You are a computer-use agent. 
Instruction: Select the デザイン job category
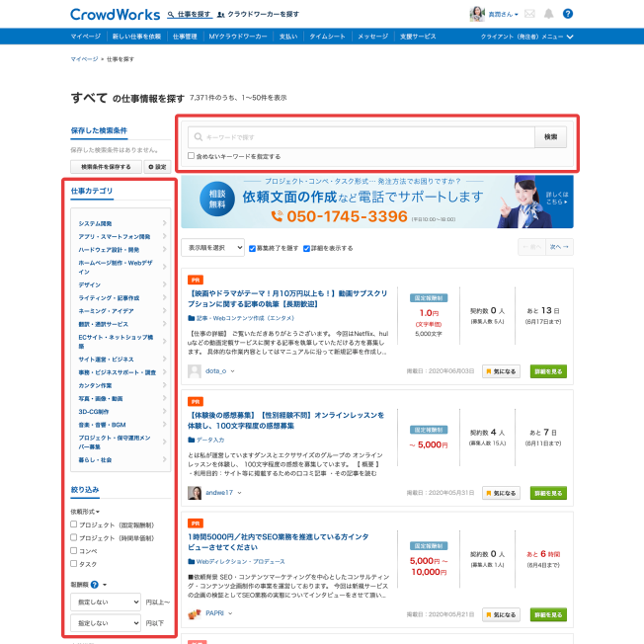[90, 284]
